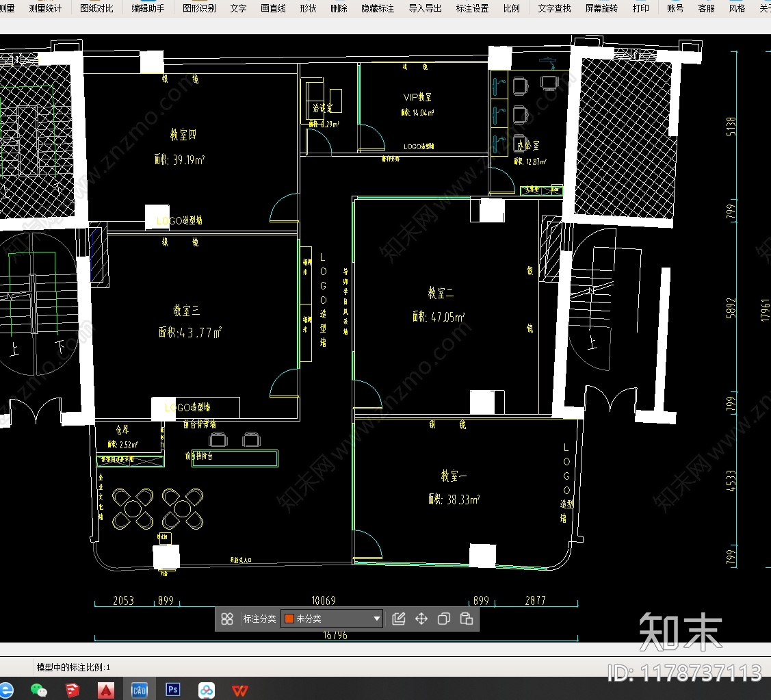771x700 pixels.
Task: Open the 账号 account menu
Action: [x=675, y=8]
